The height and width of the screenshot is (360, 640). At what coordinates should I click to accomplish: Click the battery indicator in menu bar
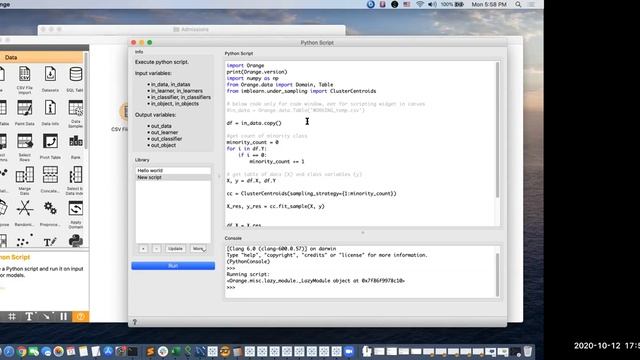(452, 4)
